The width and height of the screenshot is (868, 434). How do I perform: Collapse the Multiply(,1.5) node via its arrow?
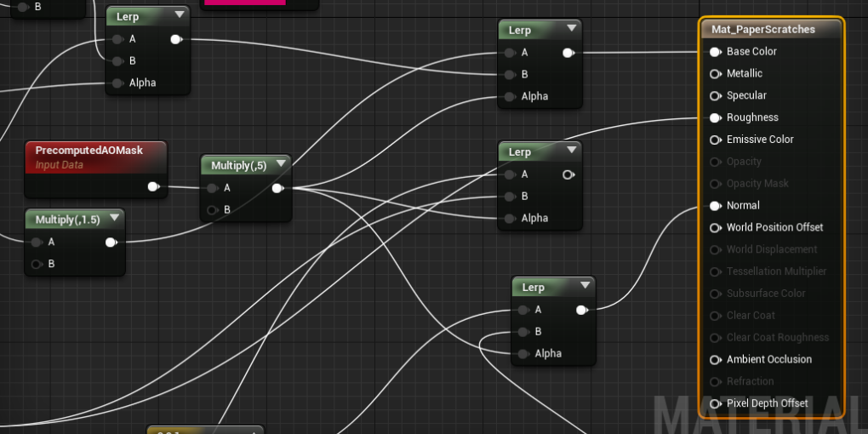pos(115,218)
